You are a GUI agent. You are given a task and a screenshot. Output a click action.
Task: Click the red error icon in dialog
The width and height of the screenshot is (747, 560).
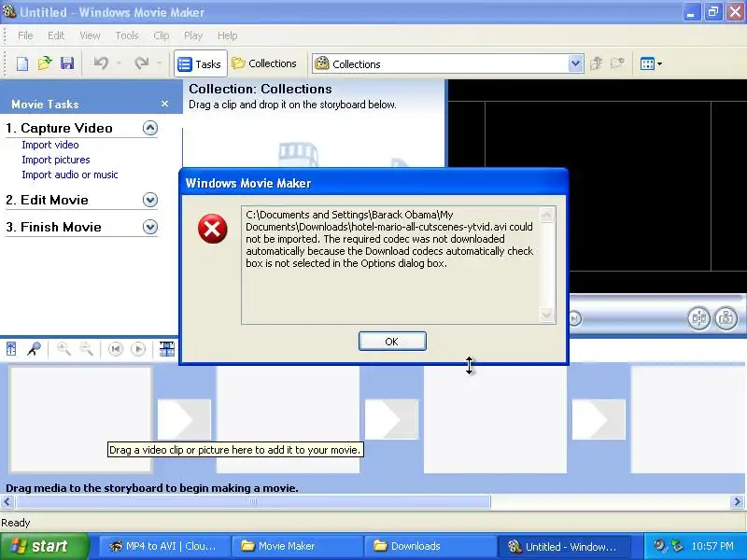click(213, 229)
